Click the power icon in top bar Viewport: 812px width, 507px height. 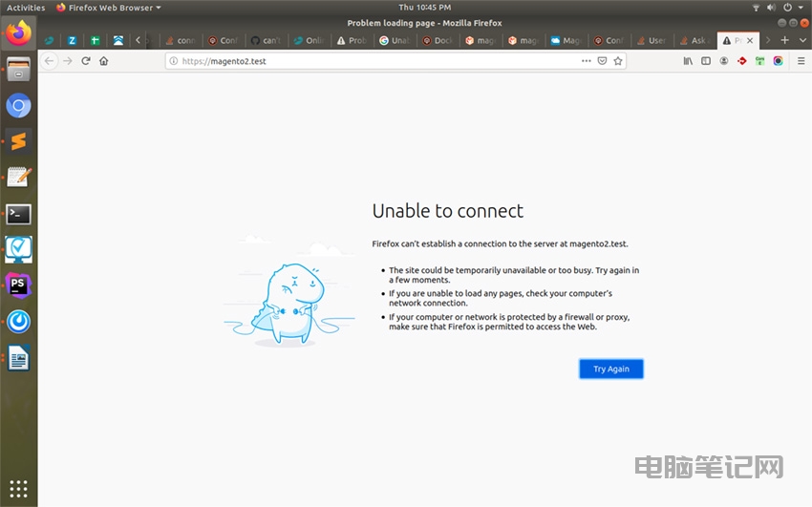[x=787, y=8]
